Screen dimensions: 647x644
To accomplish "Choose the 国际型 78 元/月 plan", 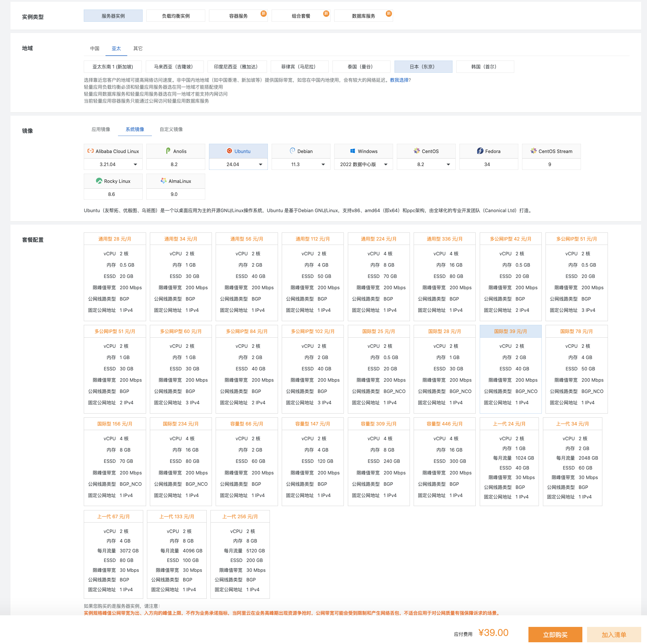I will pos(576,331).
